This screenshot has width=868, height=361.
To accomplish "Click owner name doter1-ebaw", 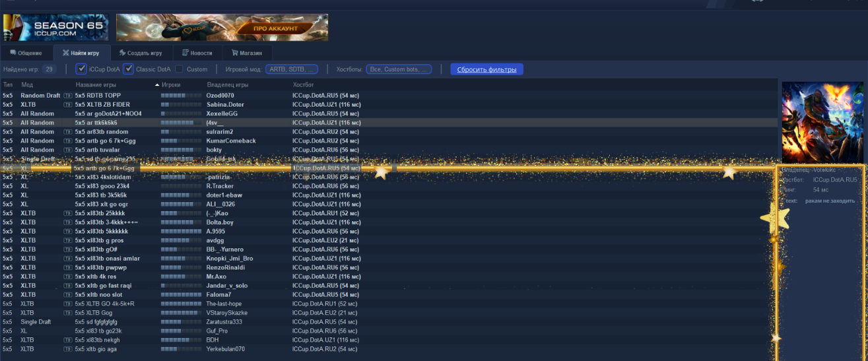I will pyautogui.click(x=224, y=195).
